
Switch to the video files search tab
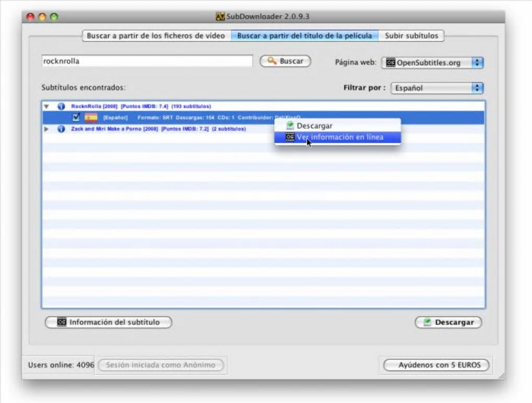coord(156,35)
